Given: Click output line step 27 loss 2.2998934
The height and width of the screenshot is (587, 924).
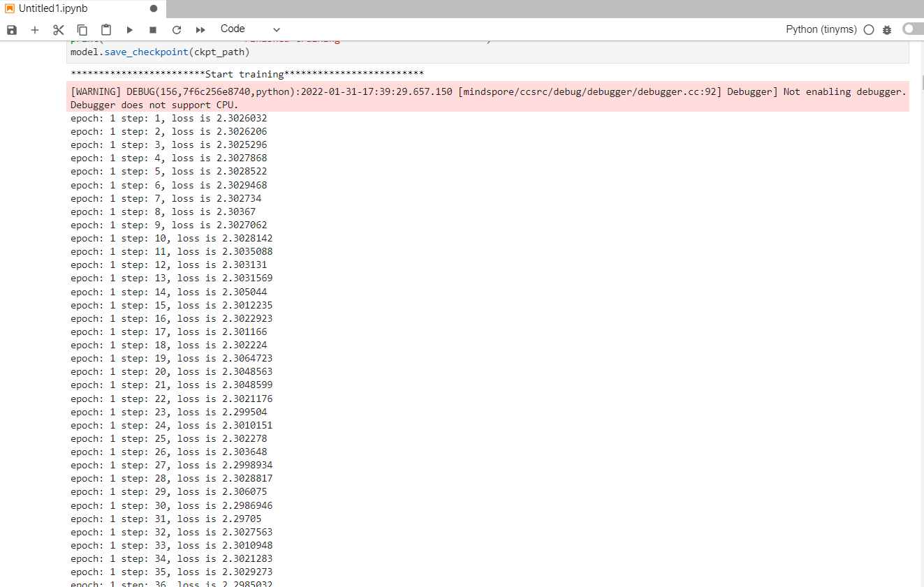Looking at the screenshot, I should pos(171,465).
